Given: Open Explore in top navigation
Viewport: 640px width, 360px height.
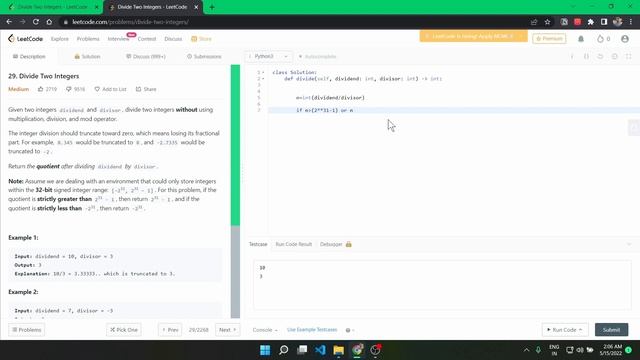Looking at the screenshot, I should [x=60, y=39].
